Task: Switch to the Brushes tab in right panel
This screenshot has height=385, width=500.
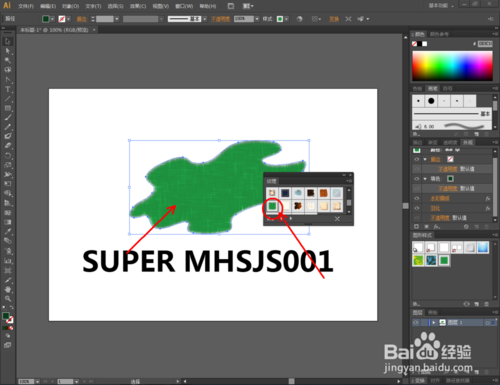Action: click(x=432, y=88)
